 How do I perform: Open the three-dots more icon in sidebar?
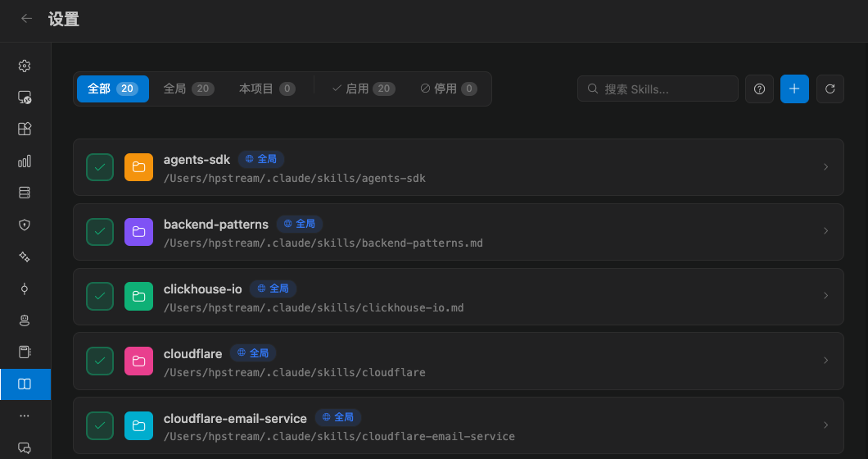(25, 416)
